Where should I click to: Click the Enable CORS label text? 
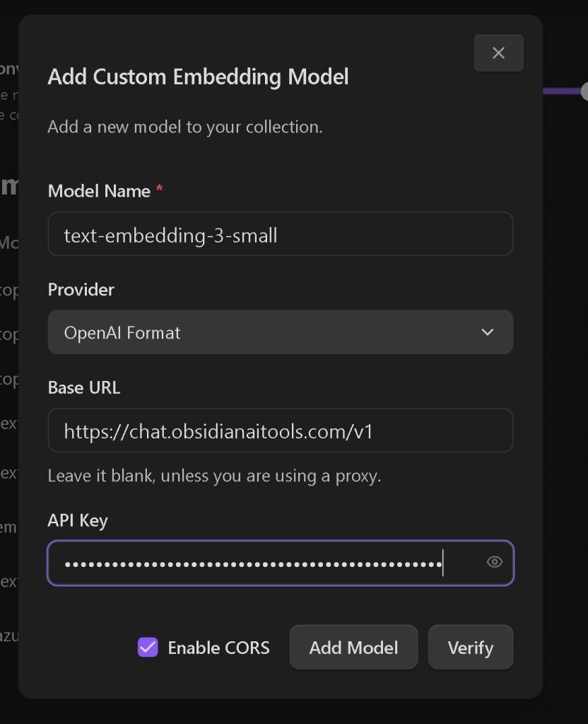(218, 647)
